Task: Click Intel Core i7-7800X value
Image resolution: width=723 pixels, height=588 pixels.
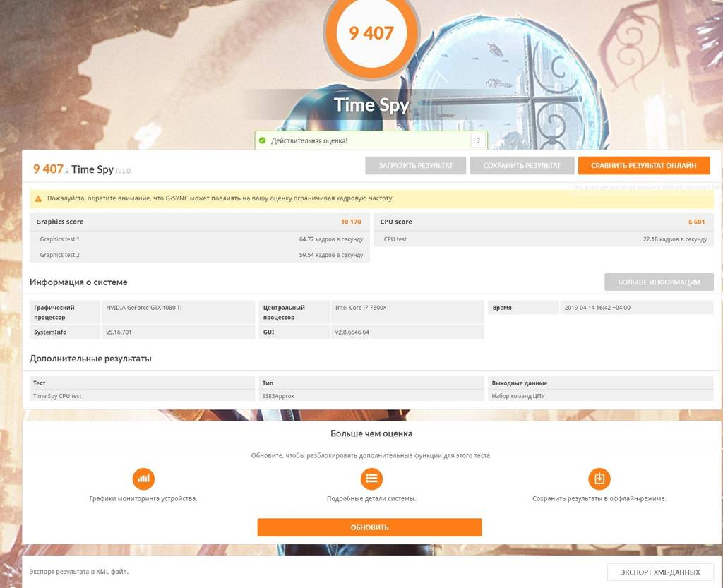Action: [x=361, y=307]
